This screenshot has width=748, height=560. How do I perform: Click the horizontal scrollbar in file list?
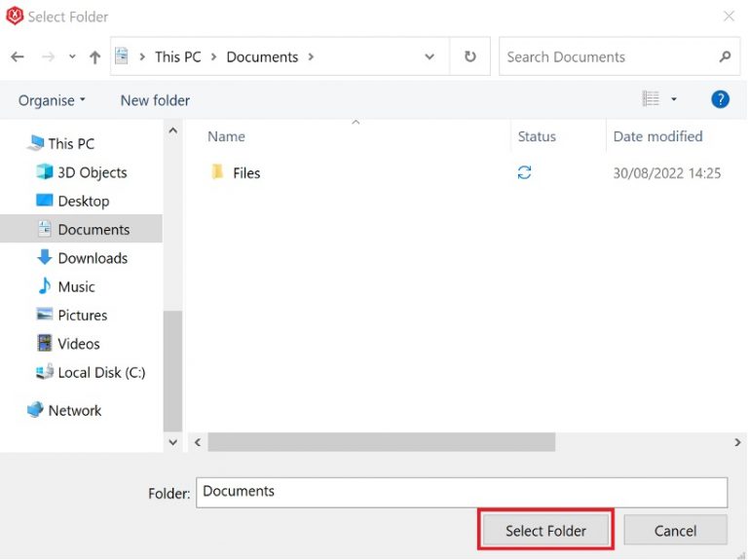point(381,442)
